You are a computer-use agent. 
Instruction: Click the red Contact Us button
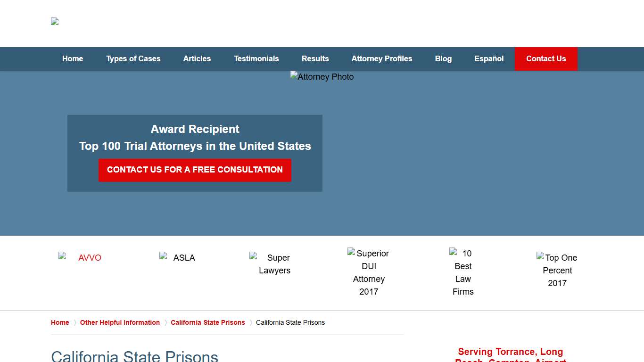(546, 58)
